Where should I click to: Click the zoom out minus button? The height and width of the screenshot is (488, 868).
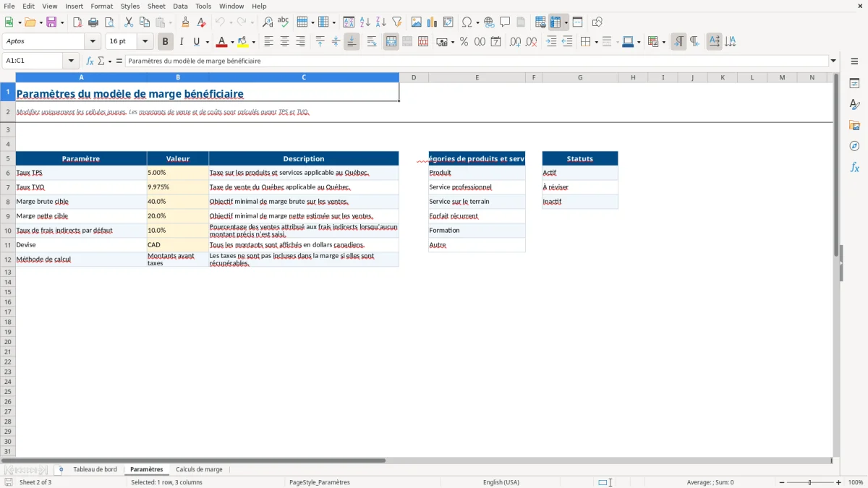[x=780, y=482]
